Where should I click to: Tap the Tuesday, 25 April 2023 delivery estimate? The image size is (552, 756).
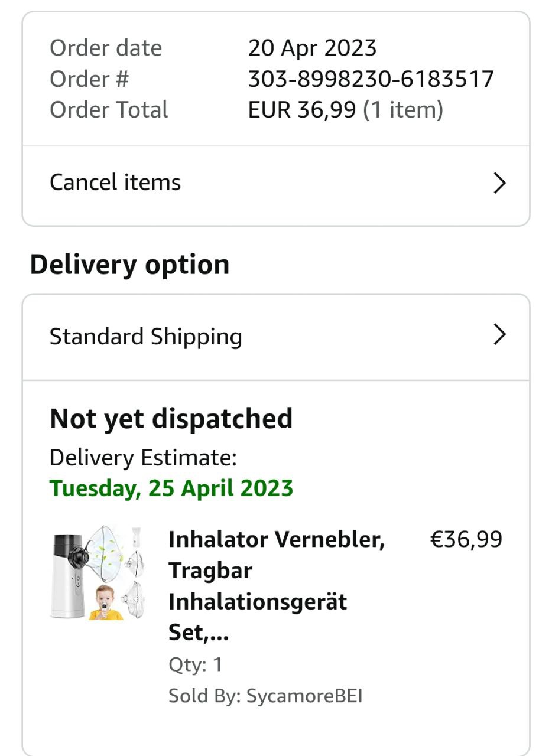(x=171, y=488)
